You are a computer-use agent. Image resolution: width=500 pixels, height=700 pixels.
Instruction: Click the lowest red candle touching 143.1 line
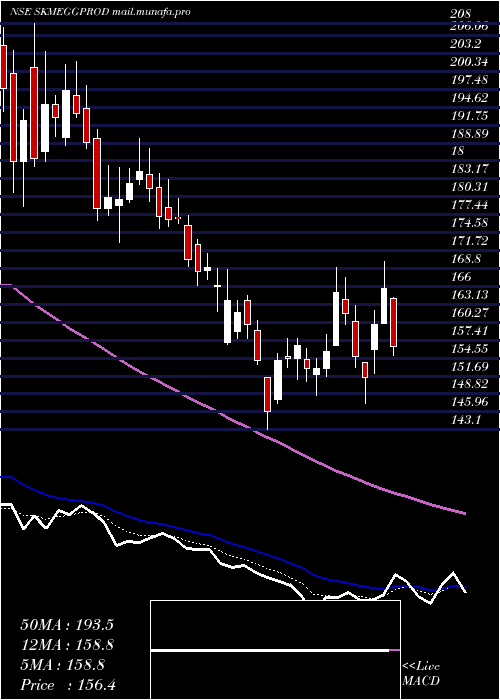point(267,394)
